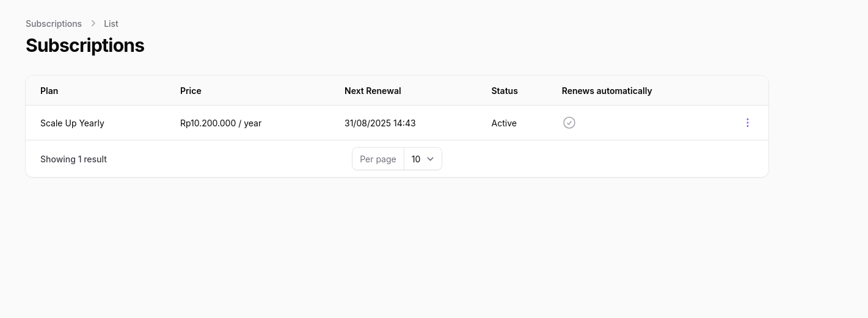Click the breadcrumb chevron separator
868x318 pixels.
tap(93, 23)
